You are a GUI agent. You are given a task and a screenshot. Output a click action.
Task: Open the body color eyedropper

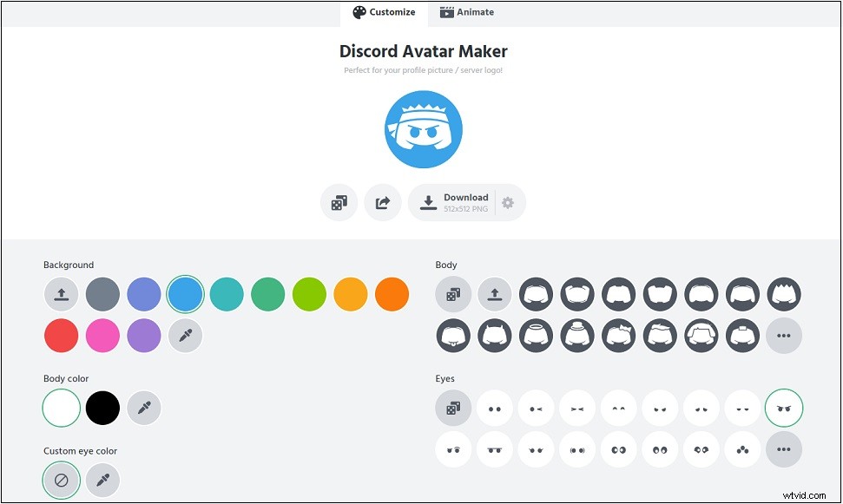(x=144, y=408)
